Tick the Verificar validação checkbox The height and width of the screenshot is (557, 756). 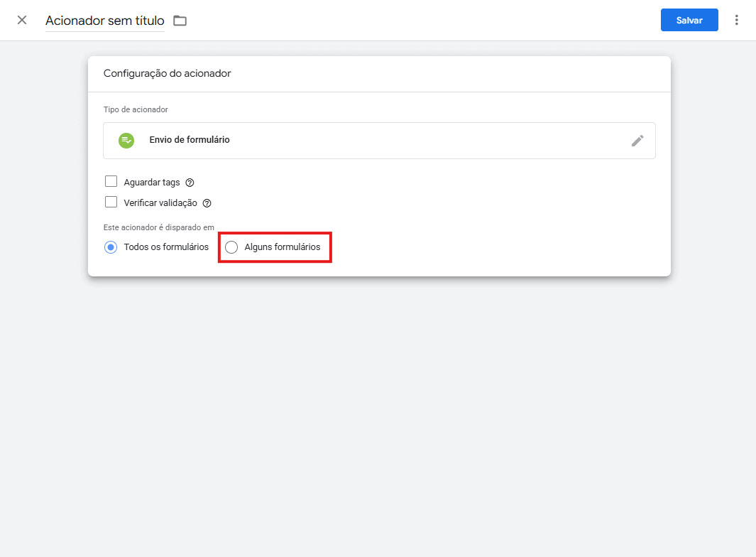tap(111, 202)
